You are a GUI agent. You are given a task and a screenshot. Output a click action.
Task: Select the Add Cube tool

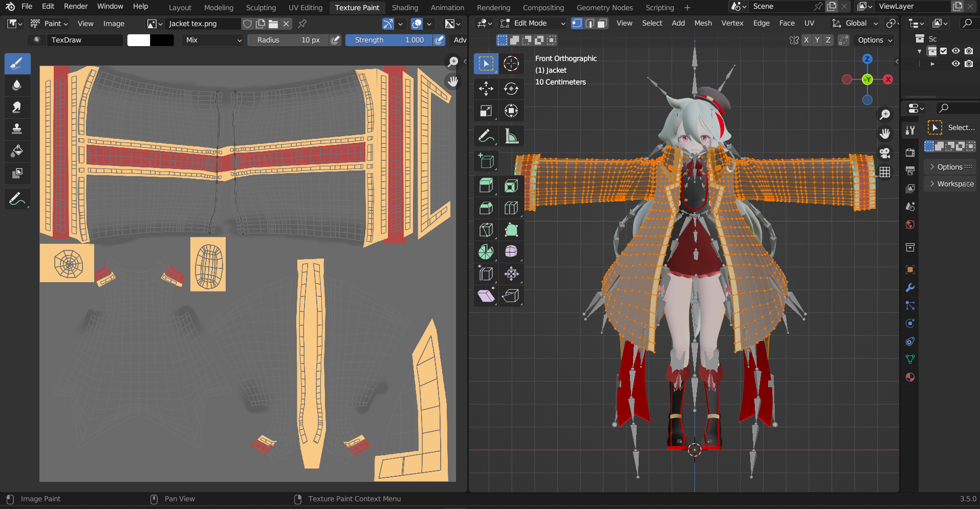point(486,161)
